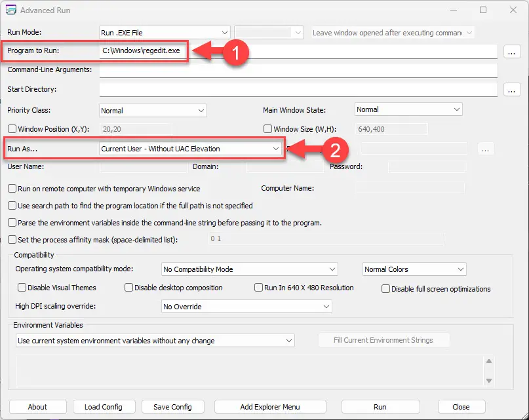Open the Environment Variables mode dropdown
The width and height of the screenshot is (529, 420).
155,341
